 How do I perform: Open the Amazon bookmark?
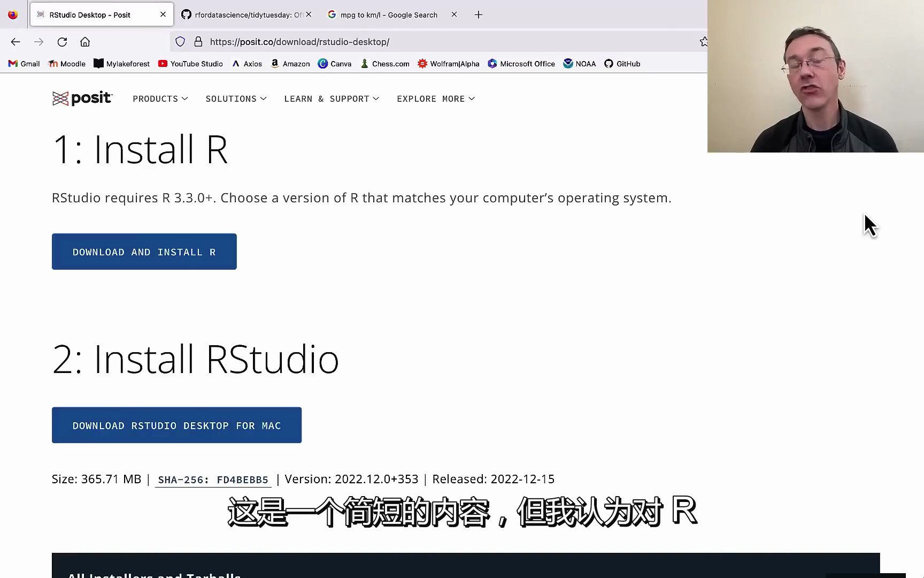click(290, 64)
